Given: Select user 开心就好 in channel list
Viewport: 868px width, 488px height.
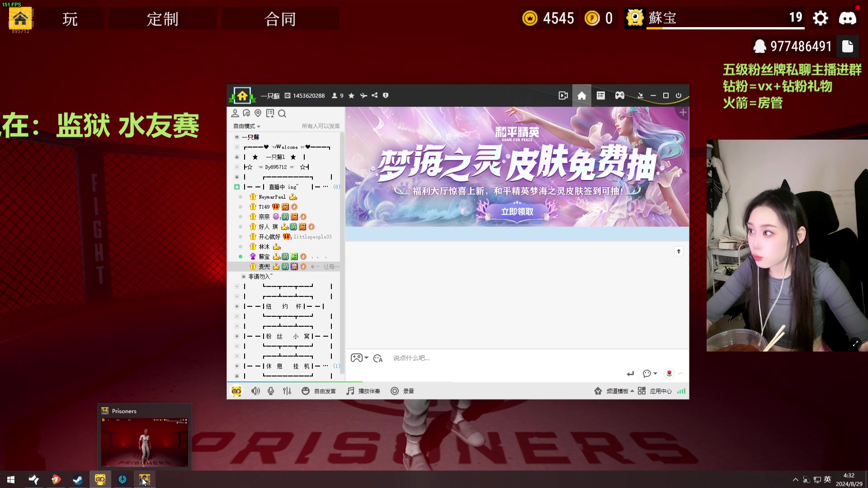Looking at the screenshot, I should 269,236.
